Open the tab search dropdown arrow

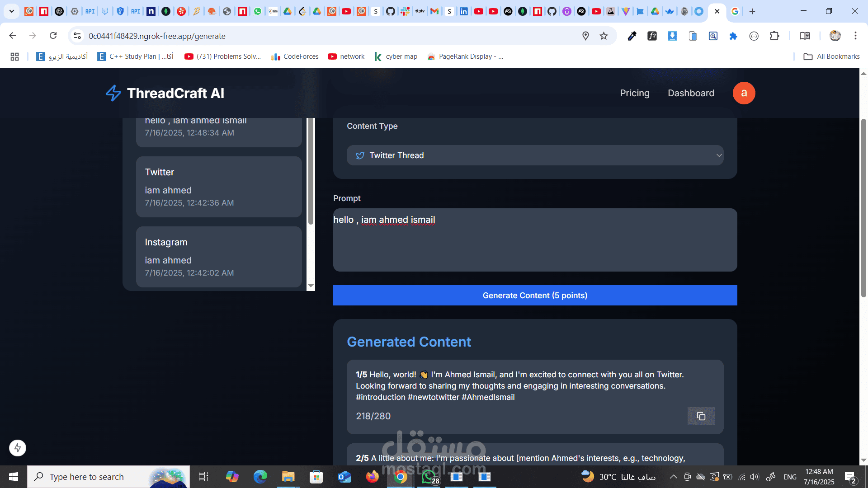[12, 11]
